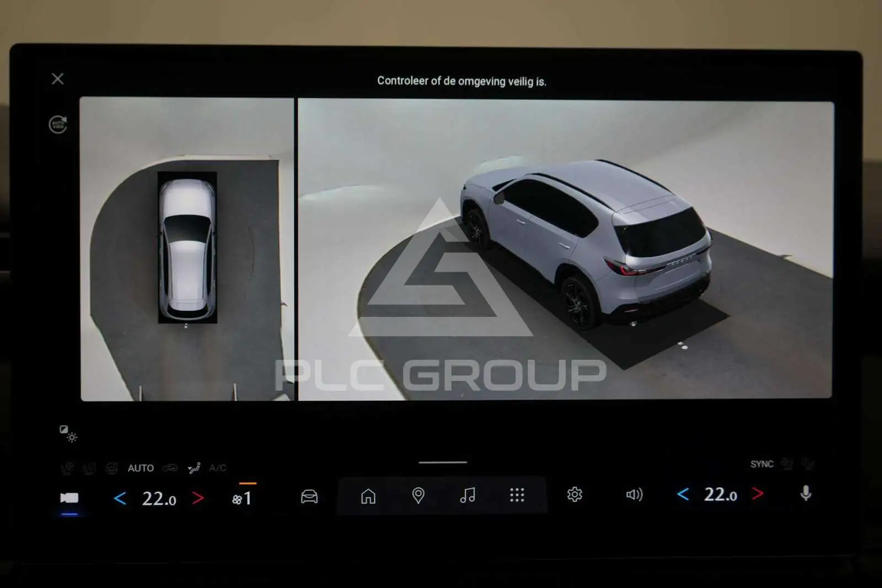Open the fan speed control
This screenshot has height=588, width=882.
tap(242, 499)
